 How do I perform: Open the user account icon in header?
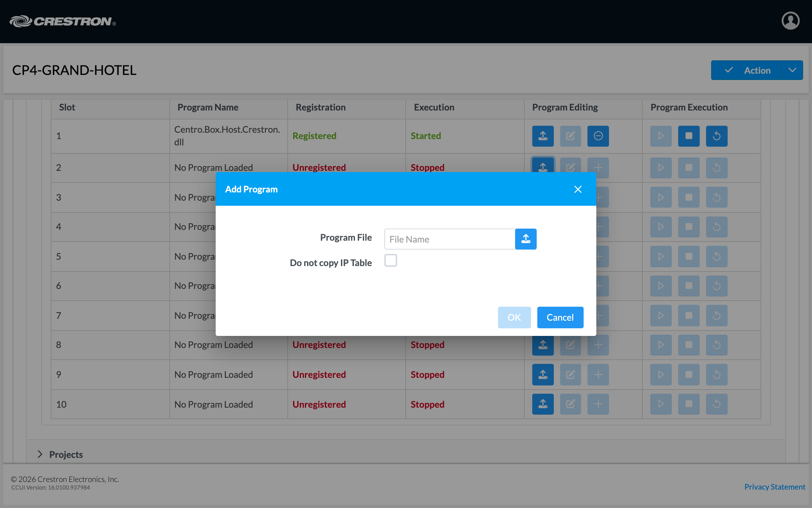tap(790, 21)
